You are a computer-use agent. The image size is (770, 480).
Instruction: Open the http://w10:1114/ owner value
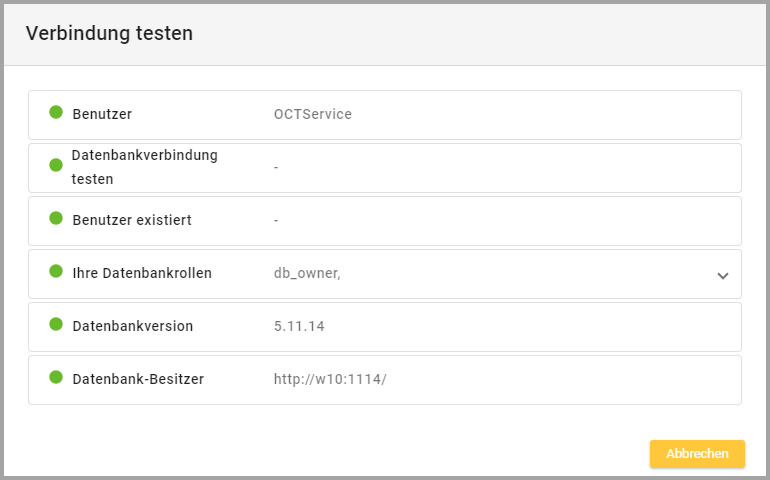[x=330, y=380]
